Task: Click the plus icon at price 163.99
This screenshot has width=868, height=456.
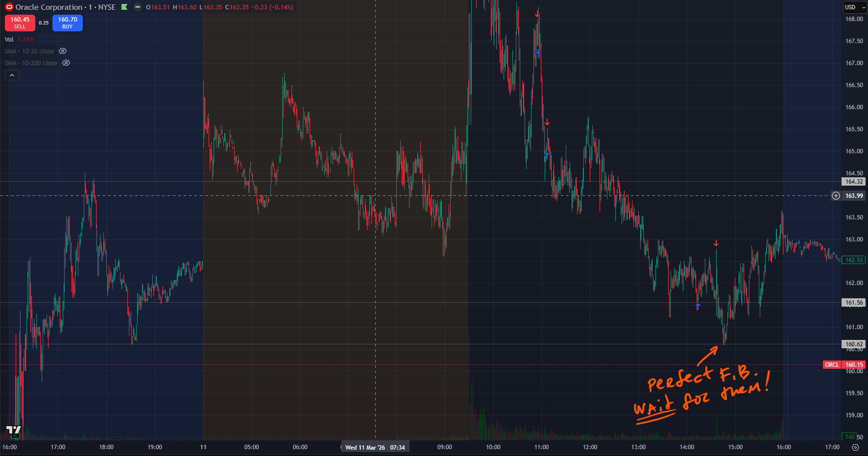Action: click(836, 196)
